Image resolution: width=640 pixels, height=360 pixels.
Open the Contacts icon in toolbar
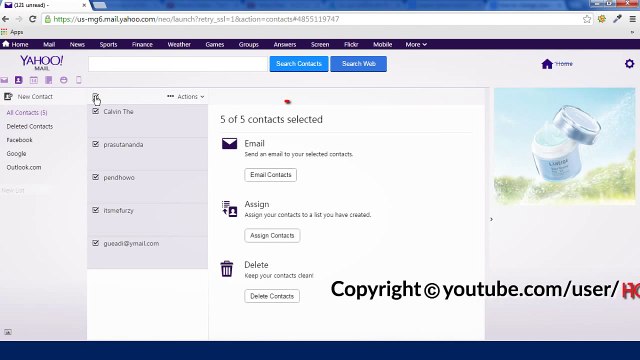[x=18, y=80]
